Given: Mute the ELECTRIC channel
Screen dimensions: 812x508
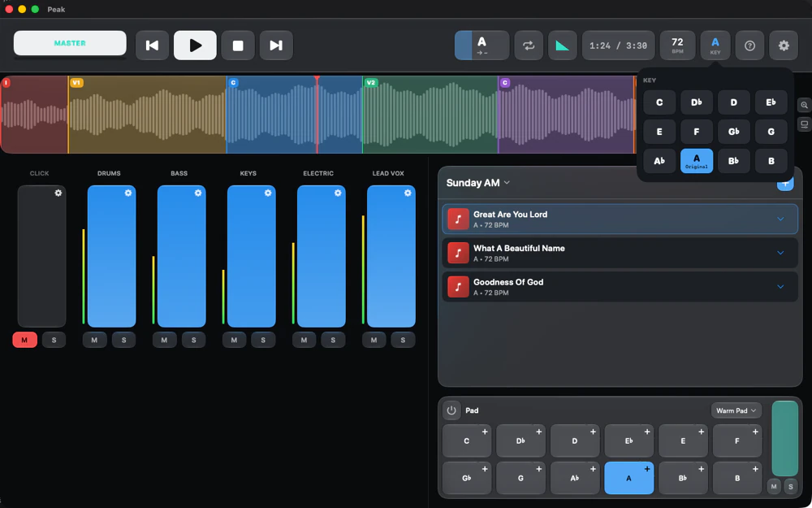Looking at the screenshot, I should [304, 340].
